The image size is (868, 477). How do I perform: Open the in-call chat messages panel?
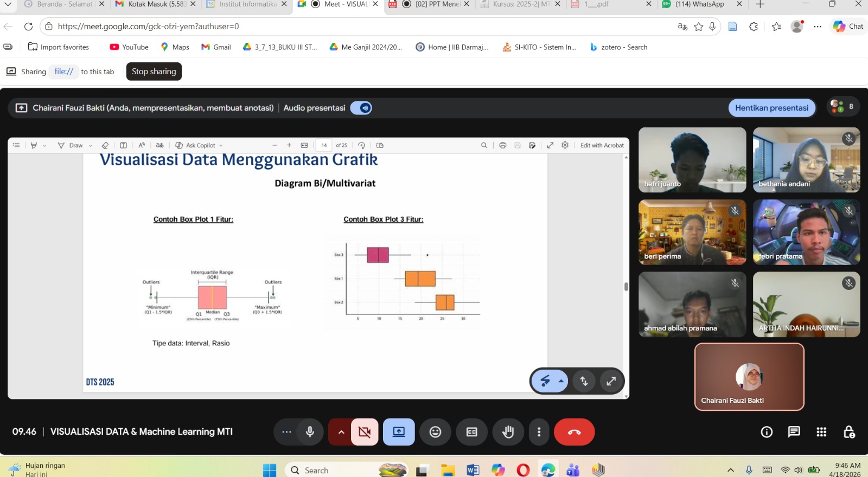point(794,432)
